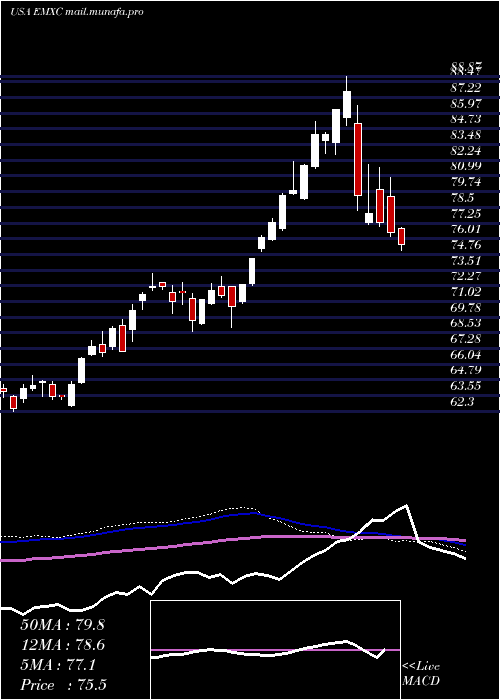Click the 67.28 price label
500x700 pixels.
pos(468,339)
